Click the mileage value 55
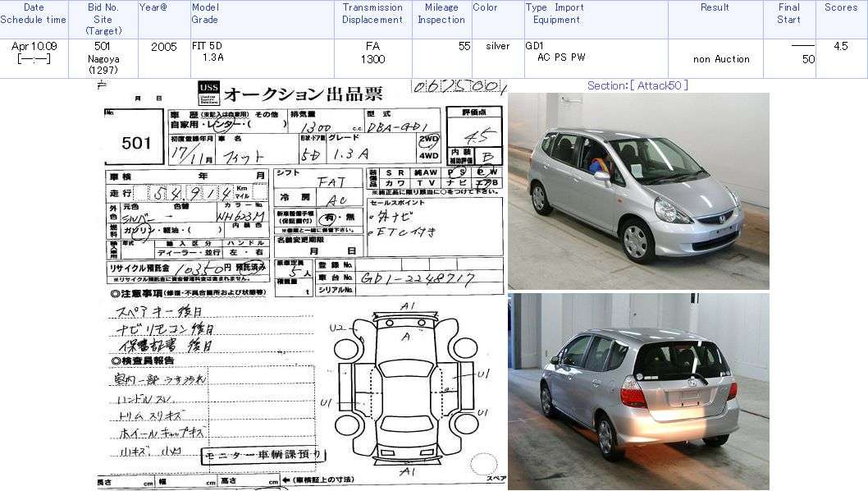 464,46
